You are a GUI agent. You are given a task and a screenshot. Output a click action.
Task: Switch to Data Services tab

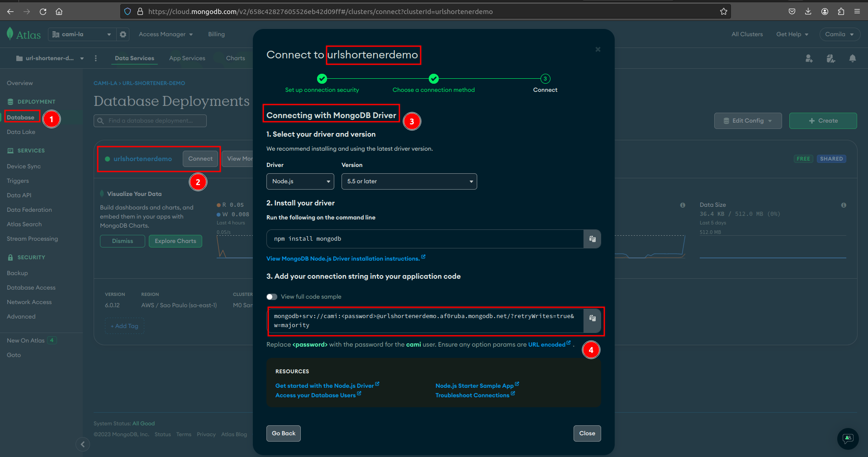[134, 58]
